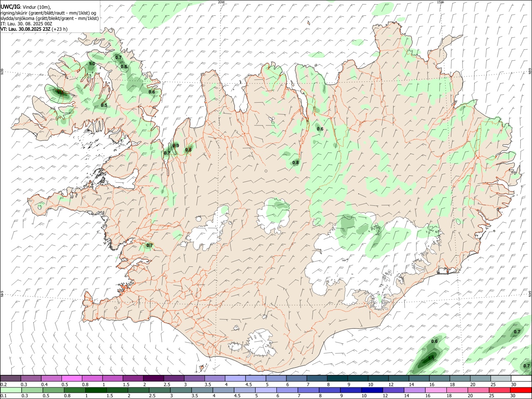532x399 pixels.
Task: Click the UWC/IG title in the header box
Action: click(x=10, y=7)
